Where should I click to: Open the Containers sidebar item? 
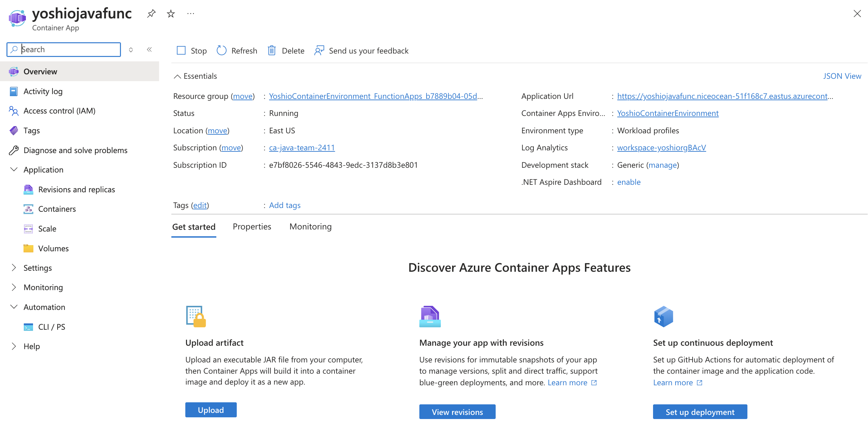tap(57, 209)
